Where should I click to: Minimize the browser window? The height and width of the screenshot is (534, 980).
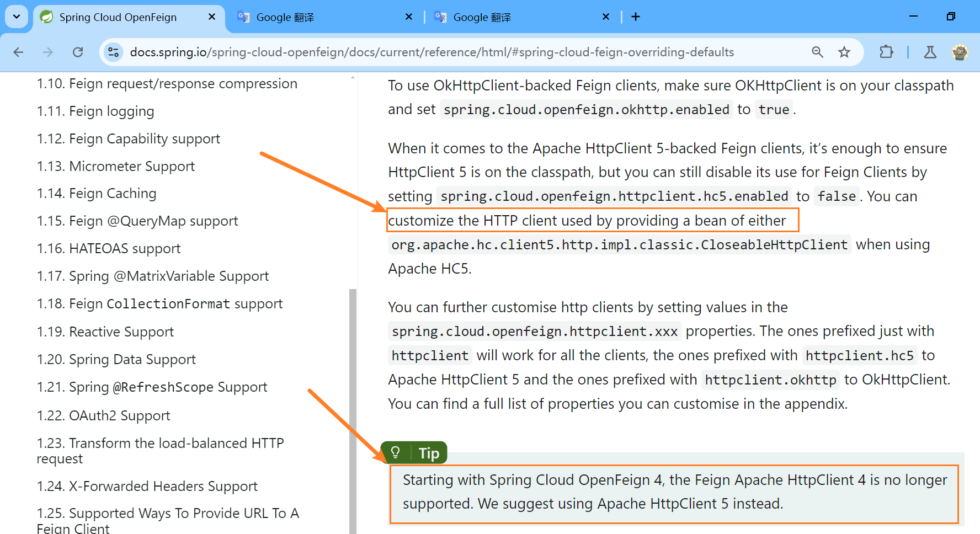coord(913,17)
